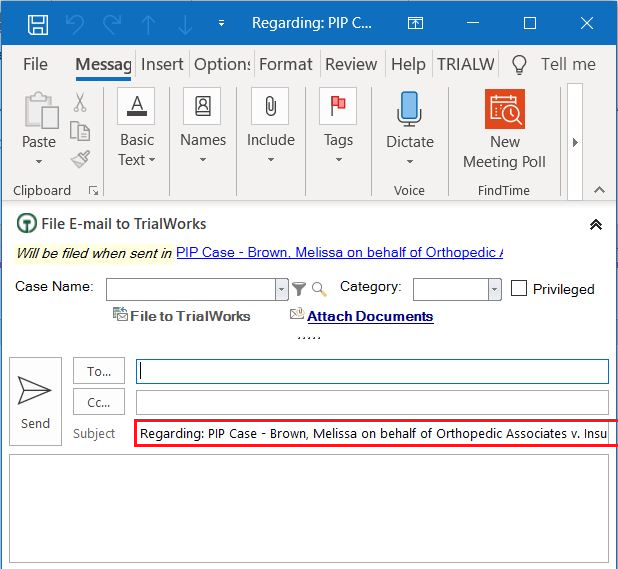Click the Previous Item up arrow
The width and height of the screenshot is (618, 569).
(148, 24)
